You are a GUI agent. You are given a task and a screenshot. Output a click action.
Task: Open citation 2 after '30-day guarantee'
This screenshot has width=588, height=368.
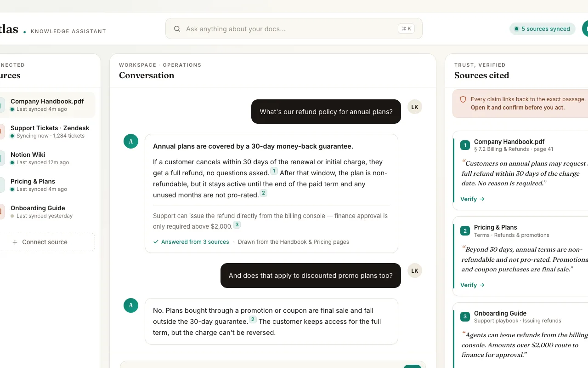[253, 320]
